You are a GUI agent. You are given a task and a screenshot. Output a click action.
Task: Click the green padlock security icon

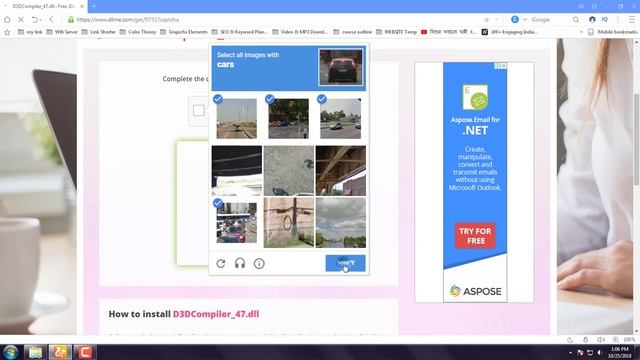click(x=71, y=20)
